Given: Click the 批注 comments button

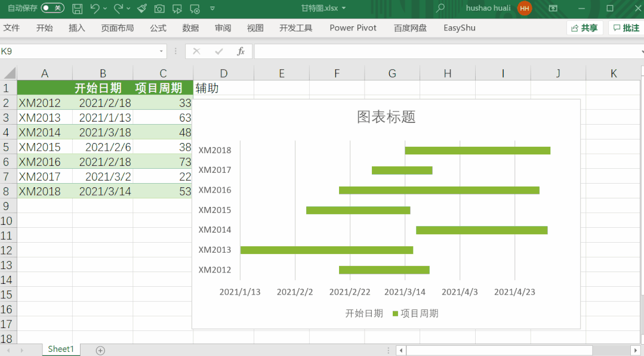Looking at the screenshot, I should pyautogui.click(x=626, y=28).
